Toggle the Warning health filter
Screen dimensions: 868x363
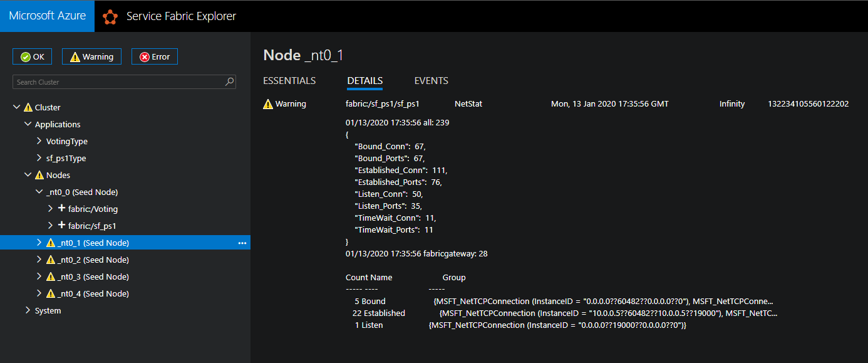pyautogui.click(x=91, y=56)
